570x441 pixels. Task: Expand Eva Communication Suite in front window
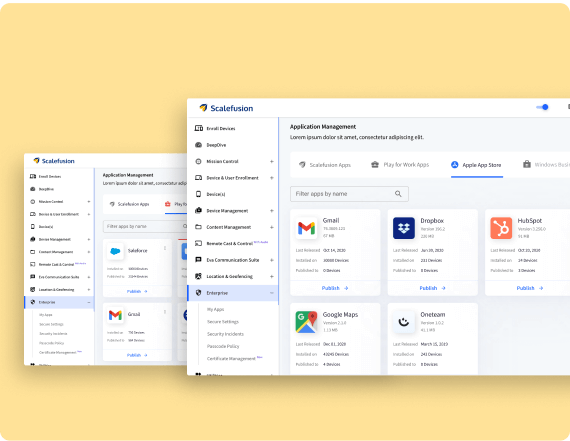272,260
